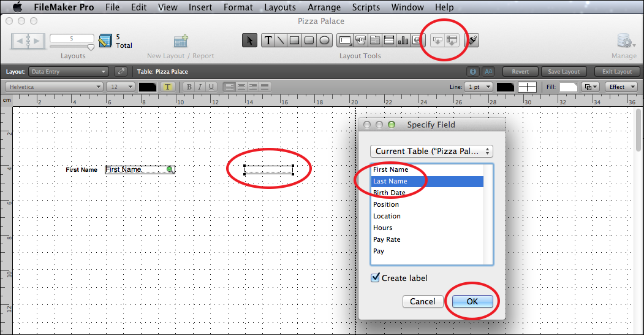Click the Revert button
644x335 pixels.
(520, 72)
